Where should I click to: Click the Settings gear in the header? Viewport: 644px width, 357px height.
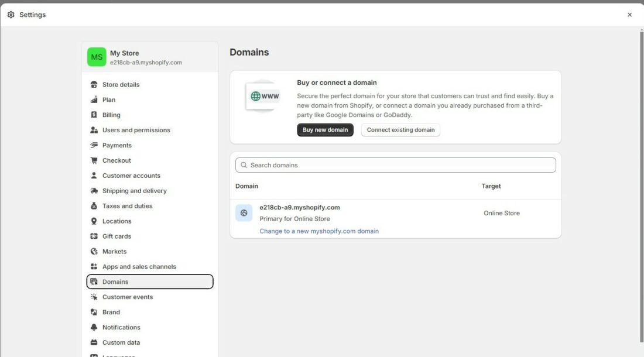coord(11,14)
